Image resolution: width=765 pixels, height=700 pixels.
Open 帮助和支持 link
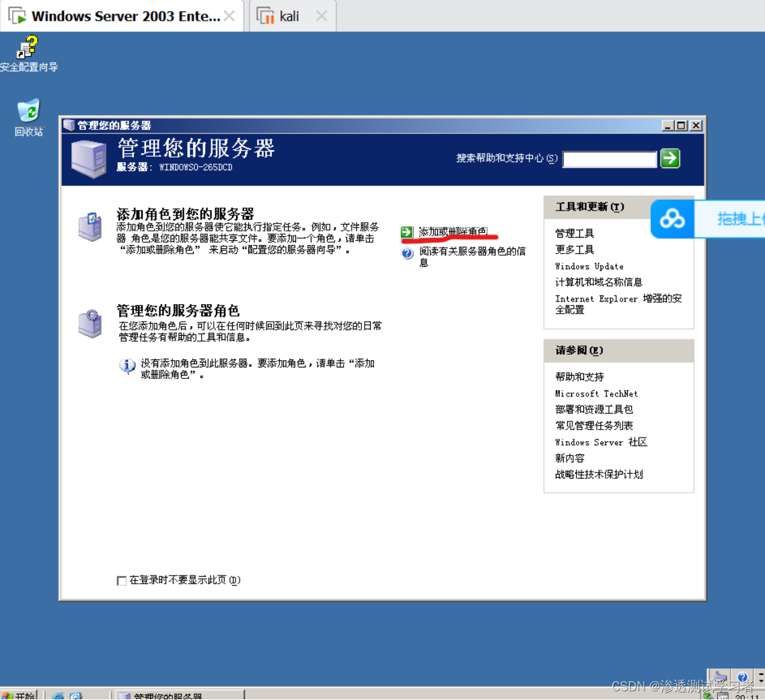579,377
